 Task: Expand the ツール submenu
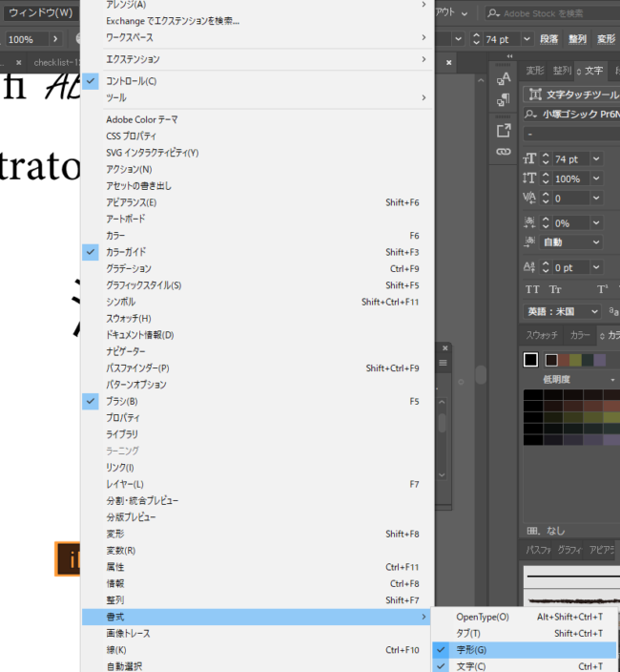tap(258, 97)
